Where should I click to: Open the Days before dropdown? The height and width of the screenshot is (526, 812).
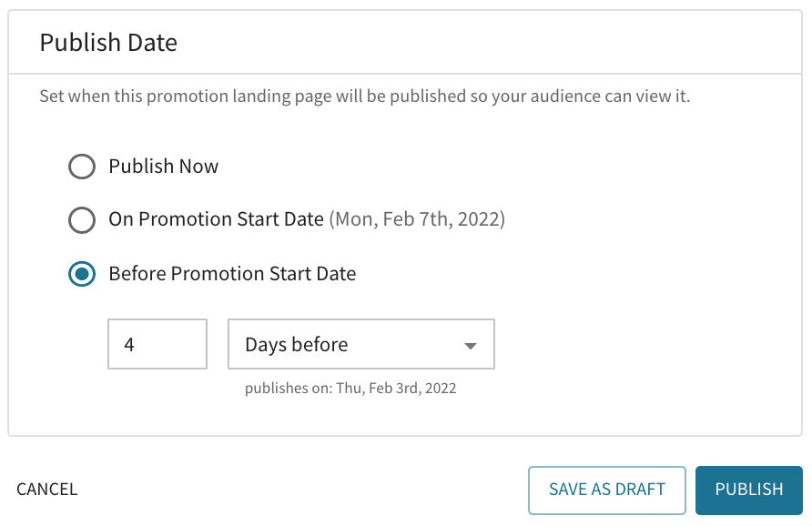click(360, 344)
